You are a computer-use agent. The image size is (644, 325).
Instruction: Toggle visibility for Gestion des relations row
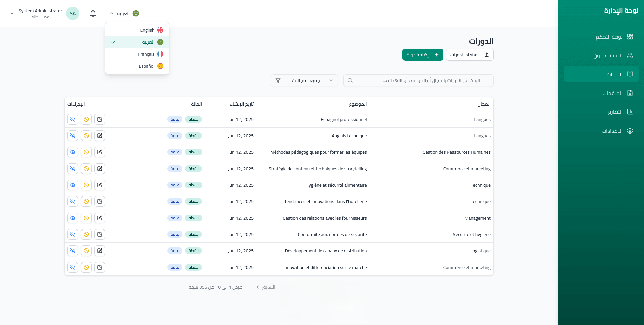coord(73,218)
